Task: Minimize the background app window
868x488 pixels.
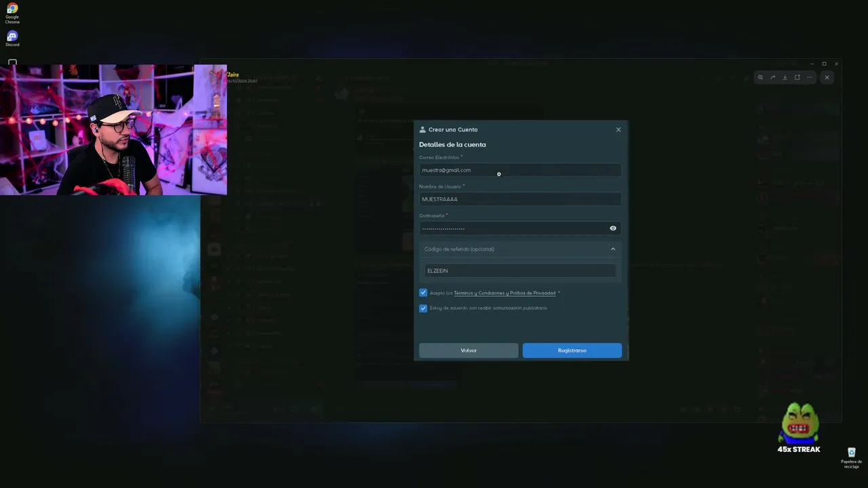Action: (812, 64)
